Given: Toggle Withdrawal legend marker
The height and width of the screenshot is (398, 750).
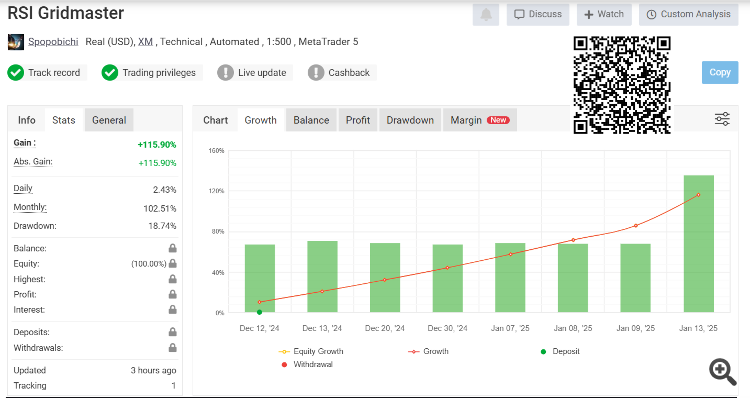Looking at the screenshot, I should tap(307, 365).
